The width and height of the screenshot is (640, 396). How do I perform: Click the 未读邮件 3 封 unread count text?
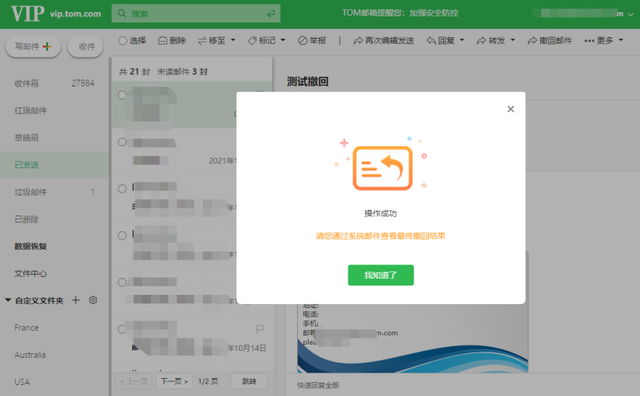(x=182, y=72)
